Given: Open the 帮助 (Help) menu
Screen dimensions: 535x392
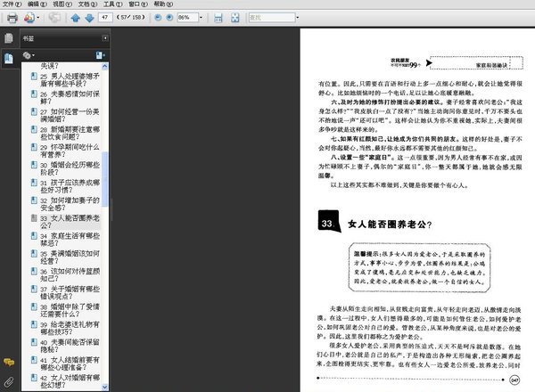Looking at the screenshot, I should tap(163, 4).
